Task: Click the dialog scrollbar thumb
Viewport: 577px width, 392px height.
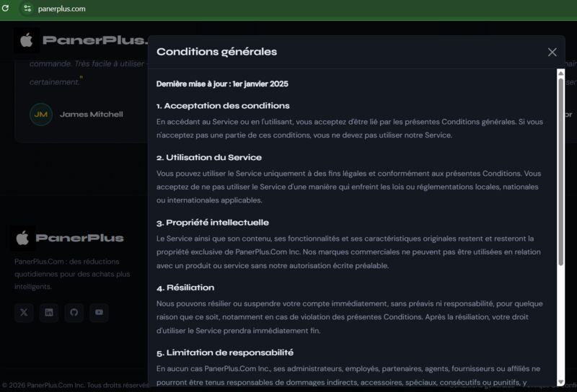Action: (x=561, y=171)
